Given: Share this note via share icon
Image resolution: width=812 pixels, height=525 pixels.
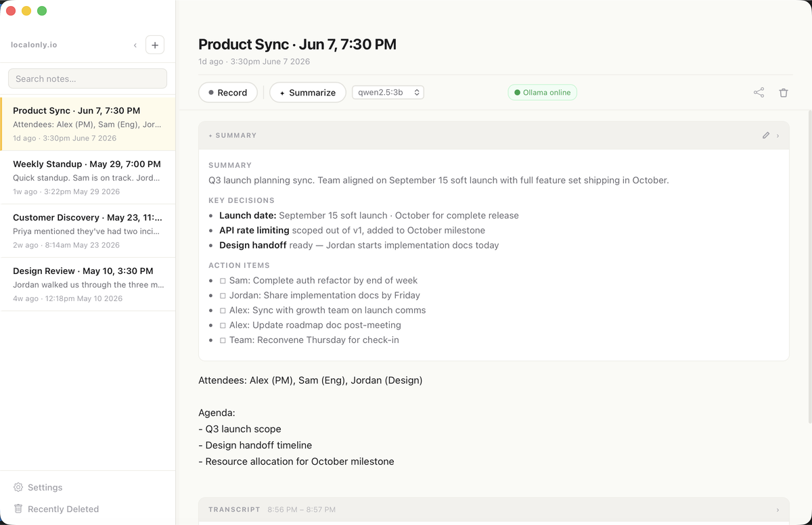Looking at the screenshot, I should tap(759, 93).
